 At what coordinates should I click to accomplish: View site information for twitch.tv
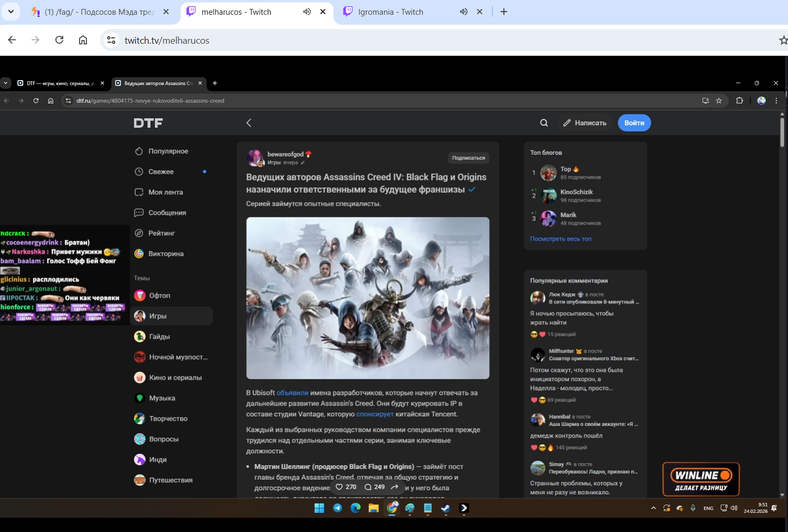point(111,40)
